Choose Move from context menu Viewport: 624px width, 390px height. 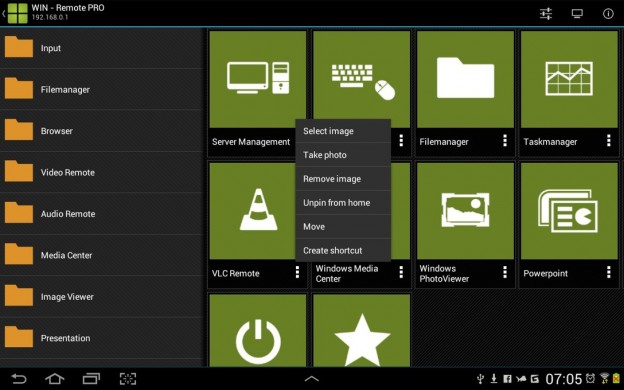[343, 226]
